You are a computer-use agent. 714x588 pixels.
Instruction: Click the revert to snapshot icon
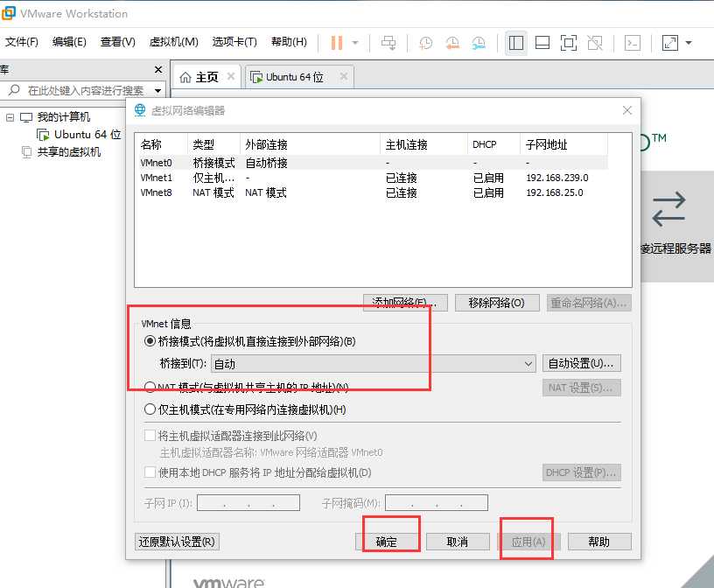452,43
